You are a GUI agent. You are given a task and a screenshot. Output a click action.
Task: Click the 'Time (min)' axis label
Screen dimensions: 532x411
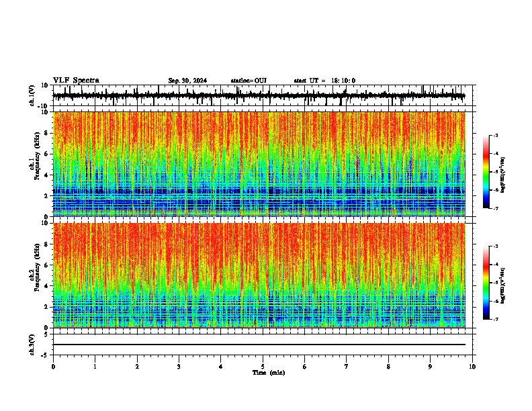(x=269, y=373)
